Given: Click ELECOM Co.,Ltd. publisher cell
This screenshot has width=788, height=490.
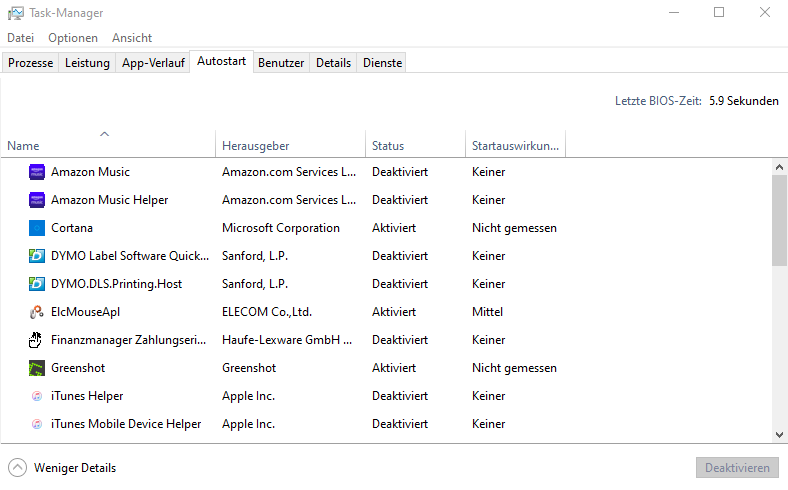Looking at the screenshot, I should [x=267, y=312].
